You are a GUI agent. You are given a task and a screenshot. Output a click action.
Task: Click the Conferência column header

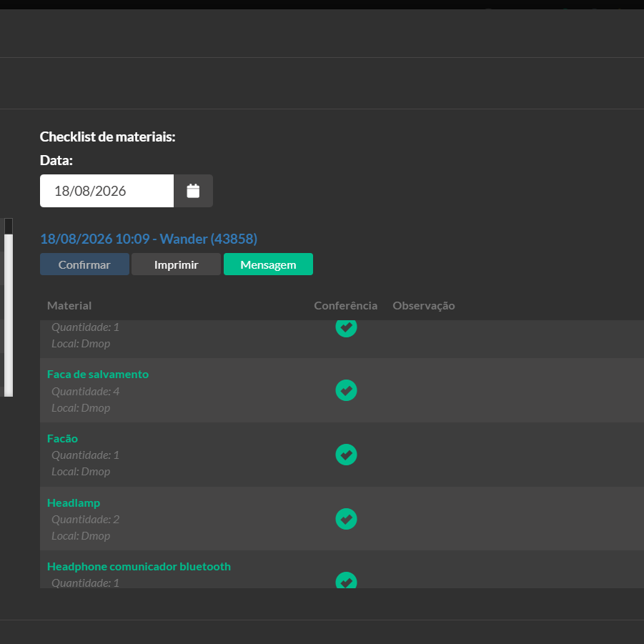(x=346, y=306)
